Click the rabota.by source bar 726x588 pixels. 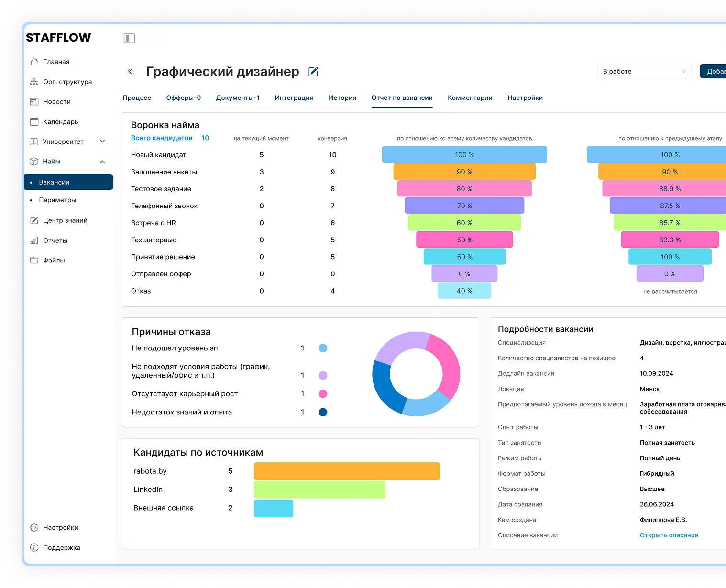pos(347,471)
